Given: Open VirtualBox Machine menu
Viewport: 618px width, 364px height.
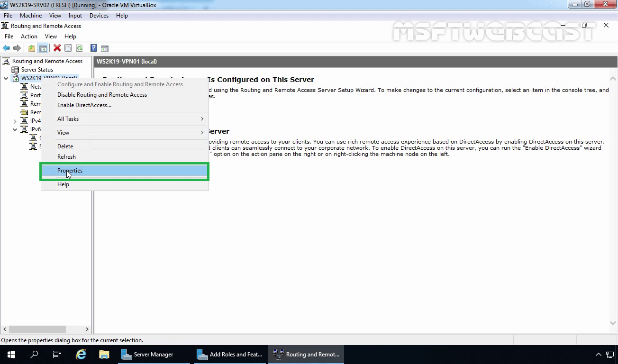Looking at the screenshot, I should [31, 16].
